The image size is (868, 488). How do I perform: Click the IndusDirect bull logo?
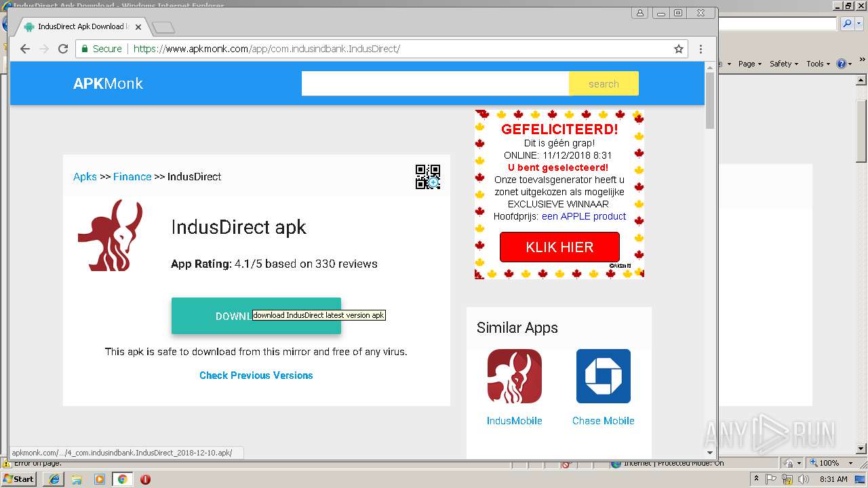pos(111,235)
